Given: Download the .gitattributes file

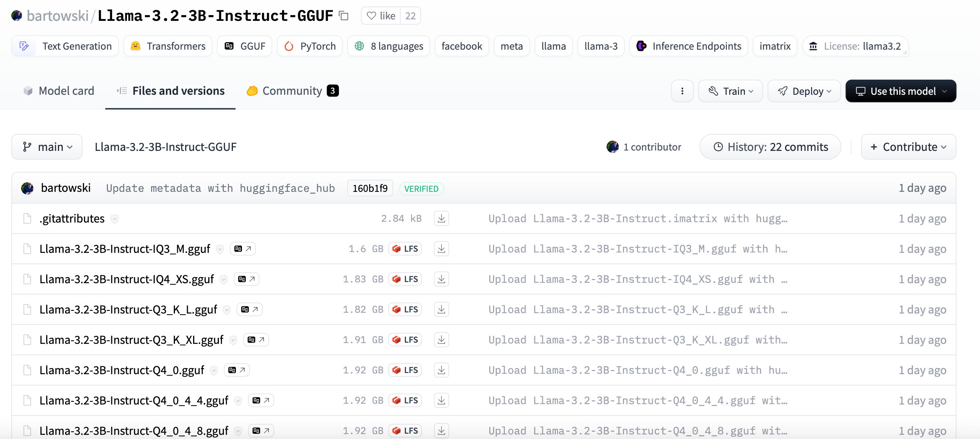Looking at the screenshot, I should click(x=441, y=218).
